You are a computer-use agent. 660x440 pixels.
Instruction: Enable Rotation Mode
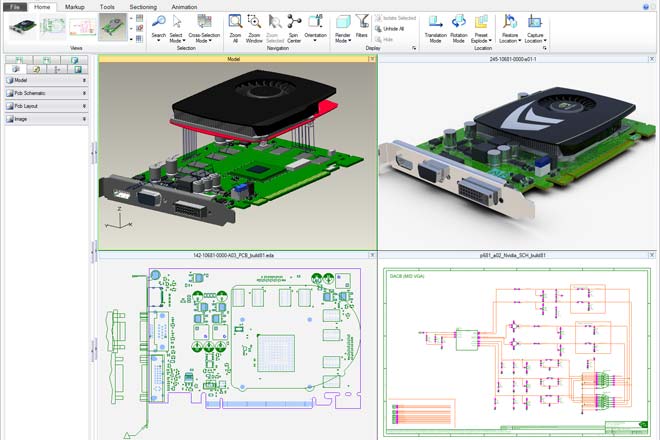click(x=458, y=28)
